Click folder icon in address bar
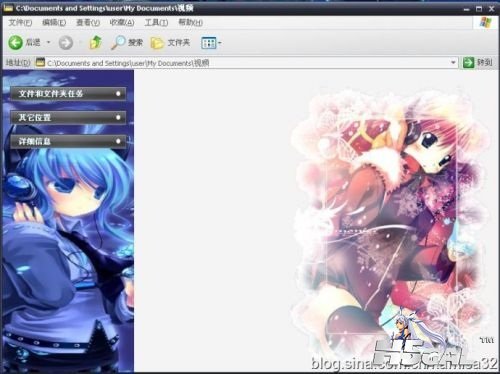500x374 pixels. coord(40,62)
